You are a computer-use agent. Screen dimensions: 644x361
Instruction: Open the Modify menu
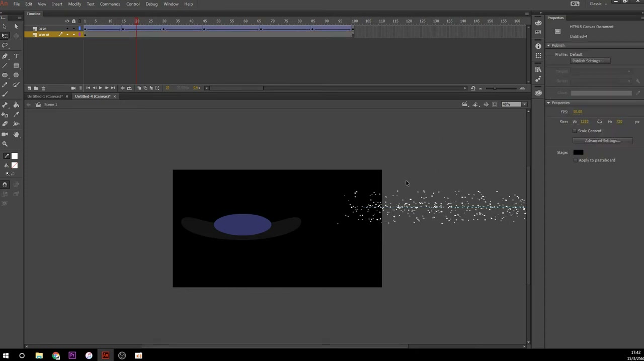(x=74, y=4)
